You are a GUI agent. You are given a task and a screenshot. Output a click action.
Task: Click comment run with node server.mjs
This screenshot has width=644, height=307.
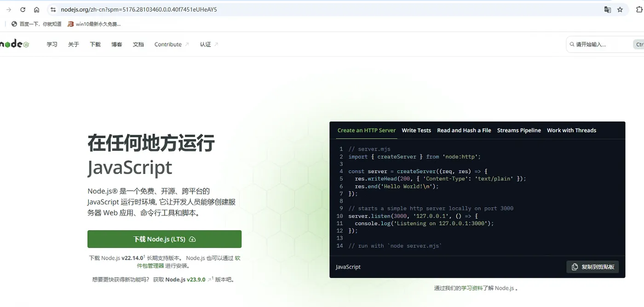pos(395,246)
